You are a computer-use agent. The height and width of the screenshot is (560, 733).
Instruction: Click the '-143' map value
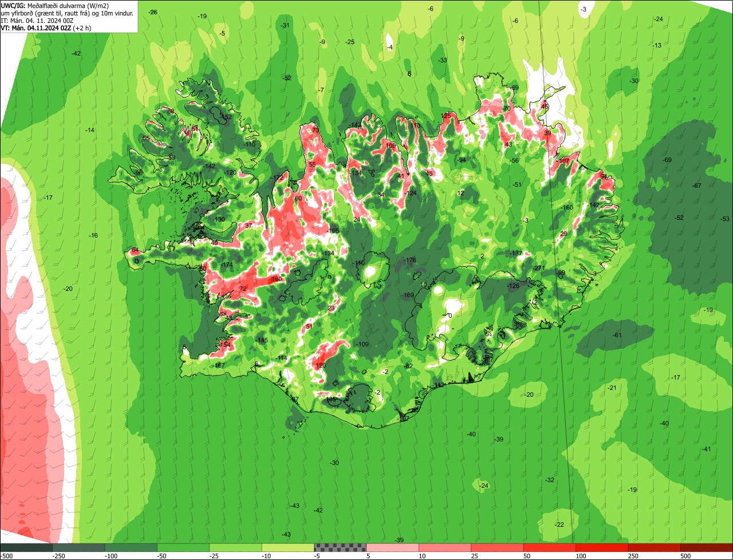[356, 125]
